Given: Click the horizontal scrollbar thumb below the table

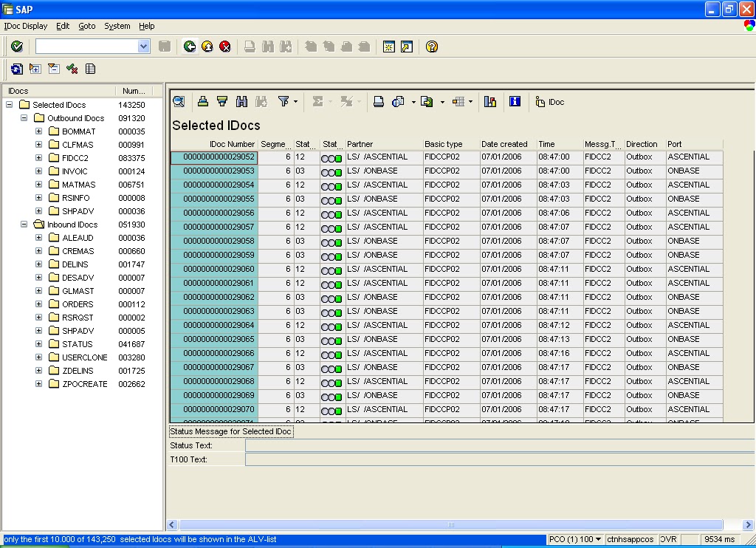Looking at the screenshot, I should (x=451, y=525).
